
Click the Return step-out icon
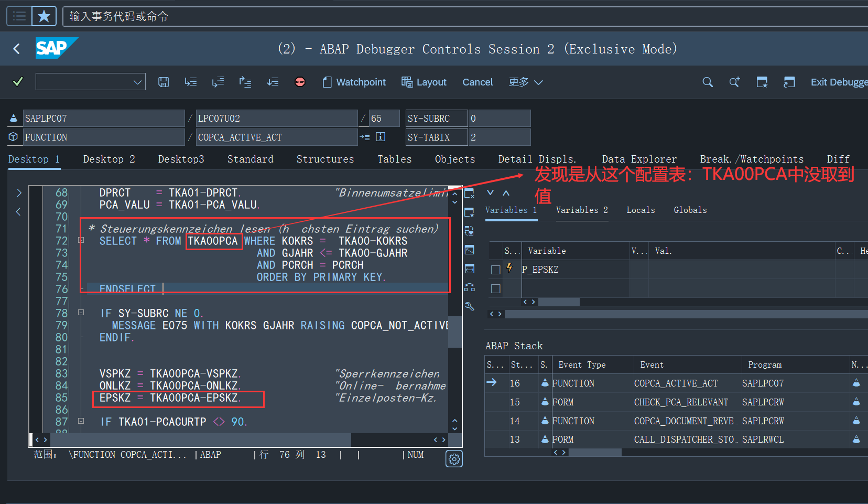coord(245,82)
